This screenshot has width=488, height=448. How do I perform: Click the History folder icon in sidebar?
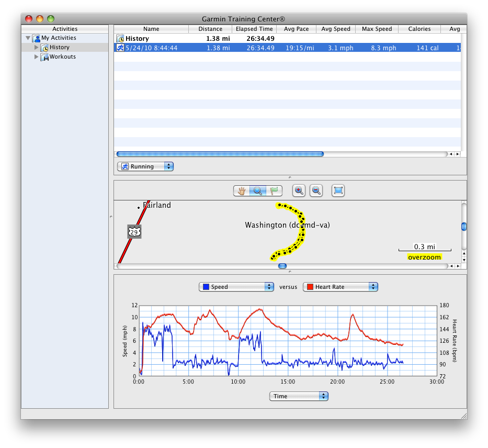click(x=45, y=48)
